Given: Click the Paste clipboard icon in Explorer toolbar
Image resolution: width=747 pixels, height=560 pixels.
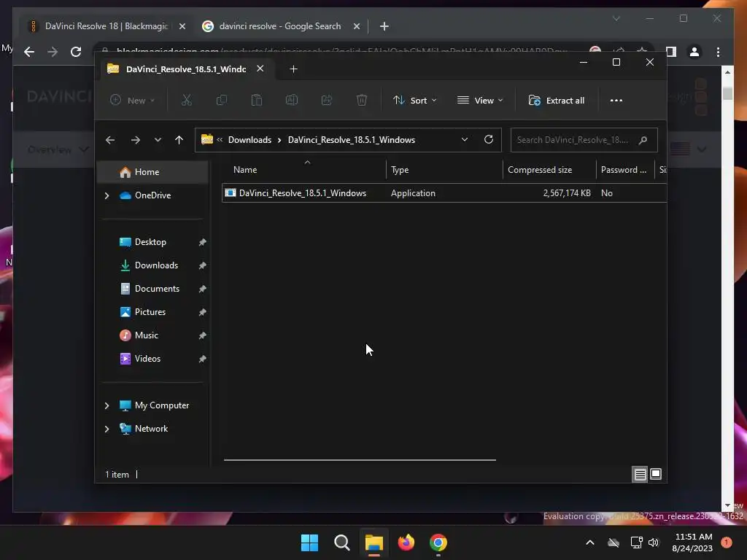Looking at the screenshot, I should [256, 100].
